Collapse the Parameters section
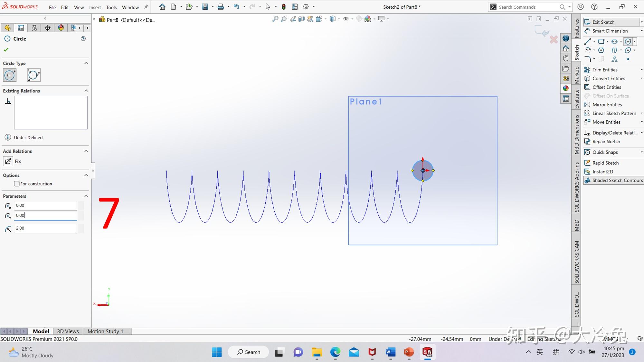Screen dimensions: 644x362 pos(86,196)
